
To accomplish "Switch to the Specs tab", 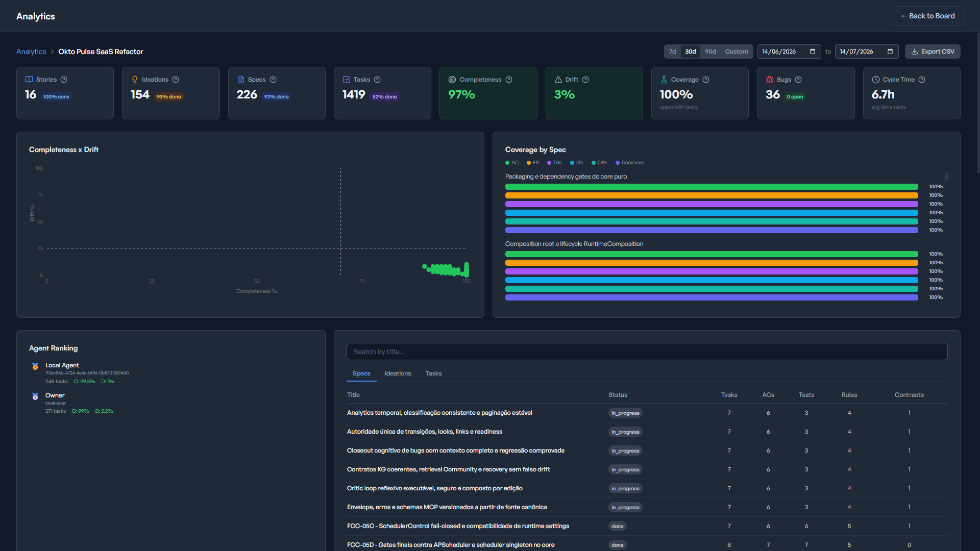I will point(361,373).
